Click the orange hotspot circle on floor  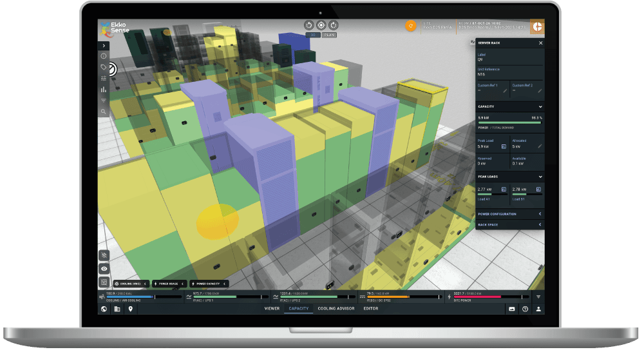tap(217, 222)
